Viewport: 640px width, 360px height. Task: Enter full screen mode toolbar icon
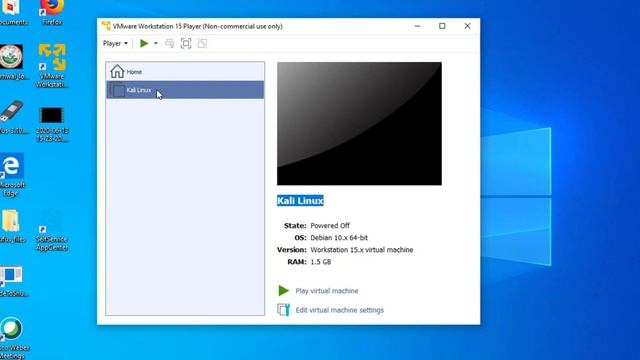[x=186, y=43]
